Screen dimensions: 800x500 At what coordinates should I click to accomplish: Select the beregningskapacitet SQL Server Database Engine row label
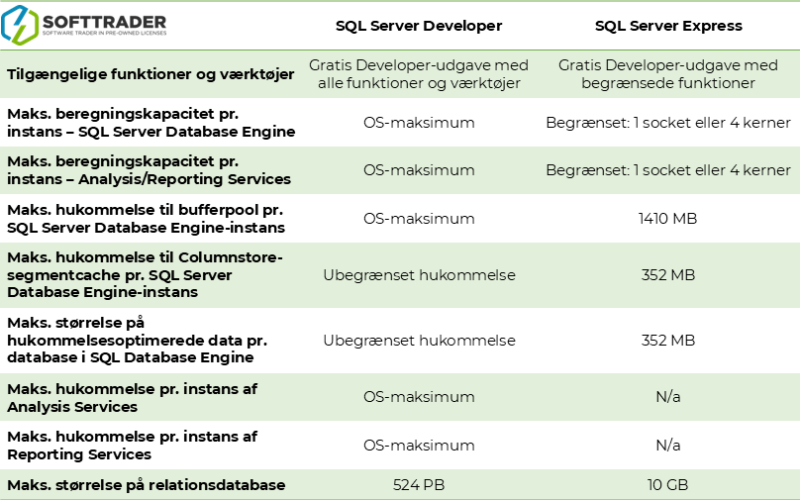tap(151, 122)
